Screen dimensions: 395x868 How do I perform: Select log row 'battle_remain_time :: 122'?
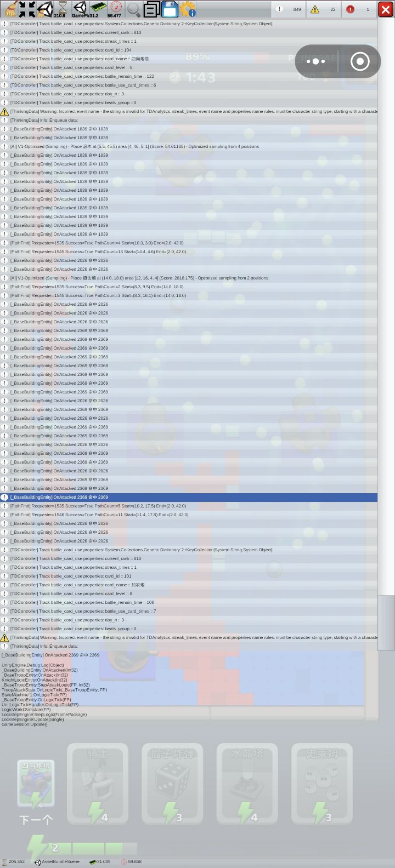click(189, 76)
